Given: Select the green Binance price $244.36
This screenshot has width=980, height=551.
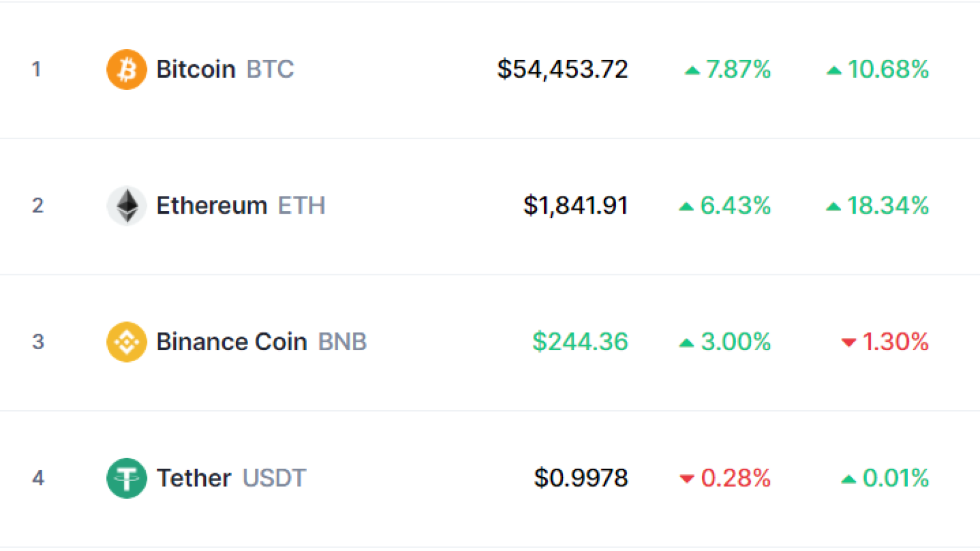Looking at the screenshot, I should click(580, 342).
